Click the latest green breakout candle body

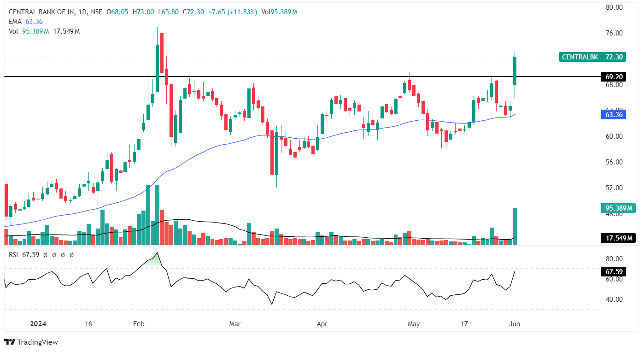point(515,70)
